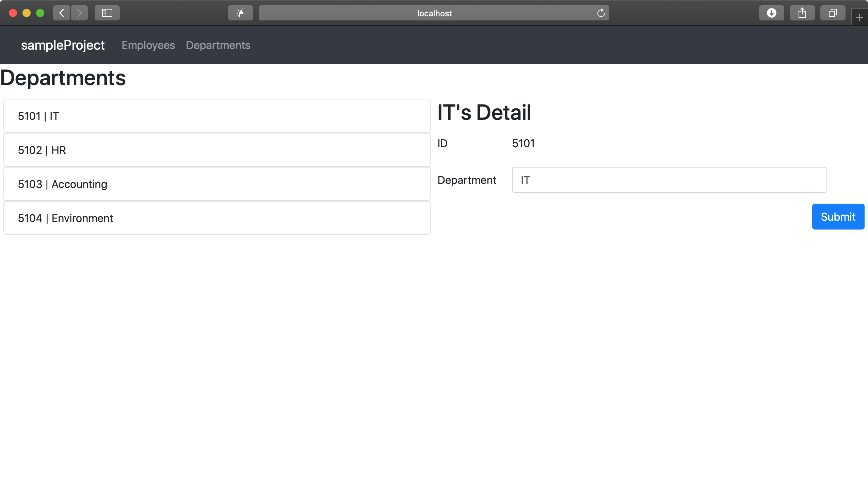Viewport: 868px width, 504px height.
Task: Select the 5103 | Accounting row
Action: pos(216,184)
